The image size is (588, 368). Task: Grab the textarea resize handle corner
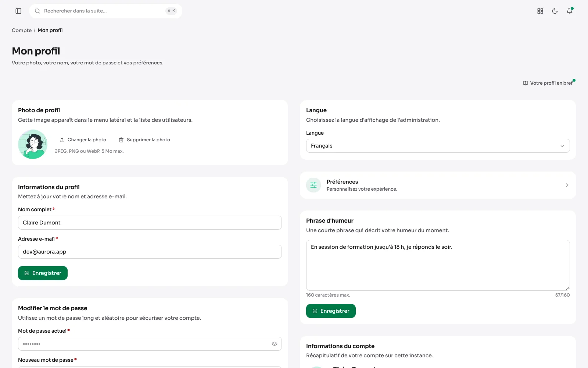point(567,288)
